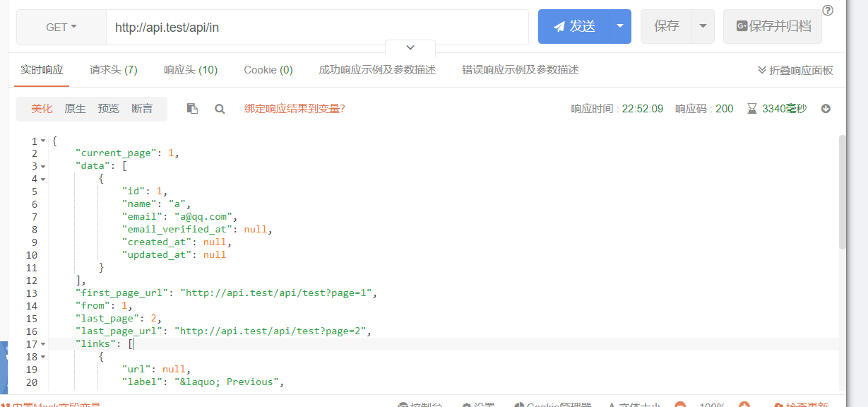Open the GET request method dropdown
The image size is (868, 407).
[61, 27]
